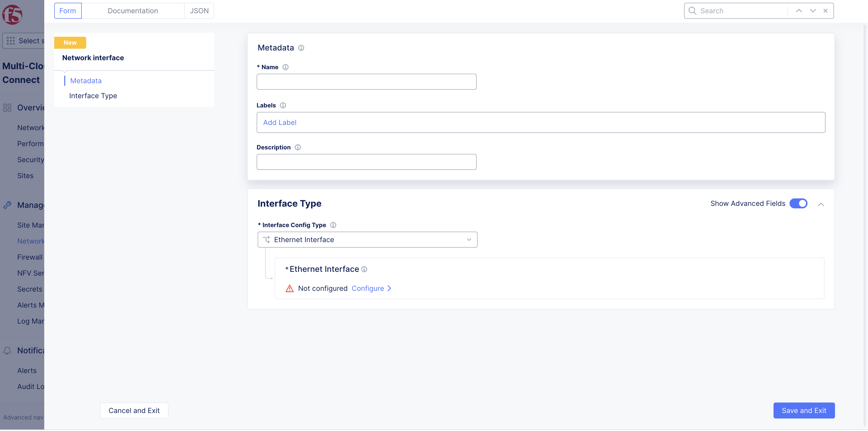Click Advanced nav options at sidebar bottom
The width and height of the screenshot is (868, 431).
[x=23, y=418]
